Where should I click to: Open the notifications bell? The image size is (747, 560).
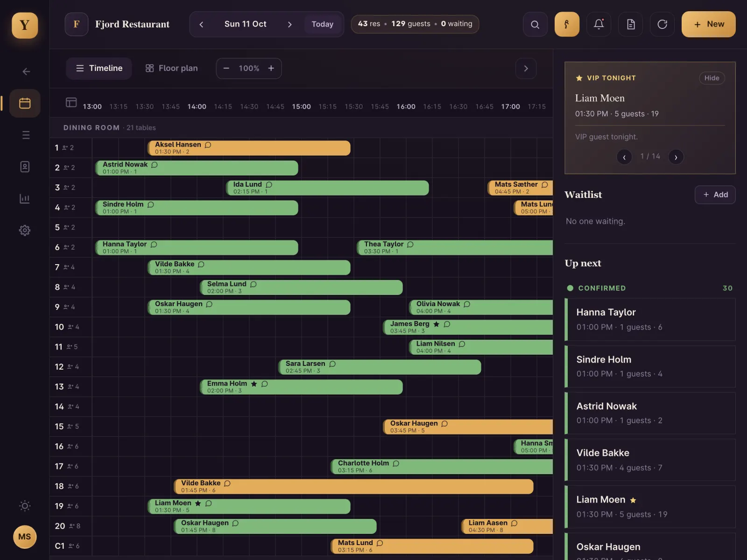tap(599, 24)
